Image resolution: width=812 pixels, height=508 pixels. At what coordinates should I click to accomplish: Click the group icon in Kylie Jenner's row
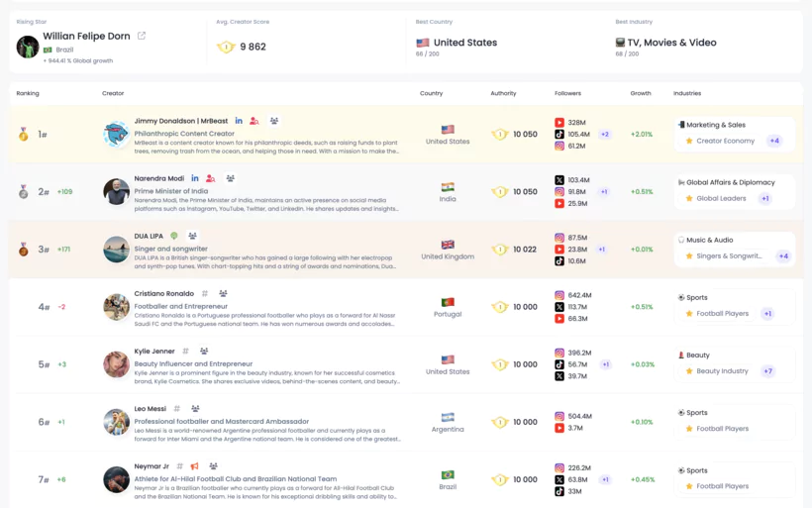[x=204, y=352]
